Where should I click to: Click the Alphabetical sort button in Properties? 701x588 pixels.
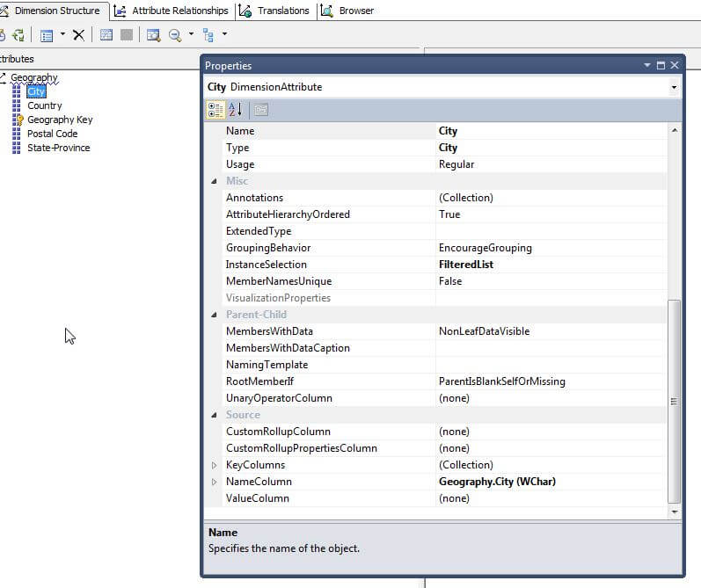tap(236, 110)
